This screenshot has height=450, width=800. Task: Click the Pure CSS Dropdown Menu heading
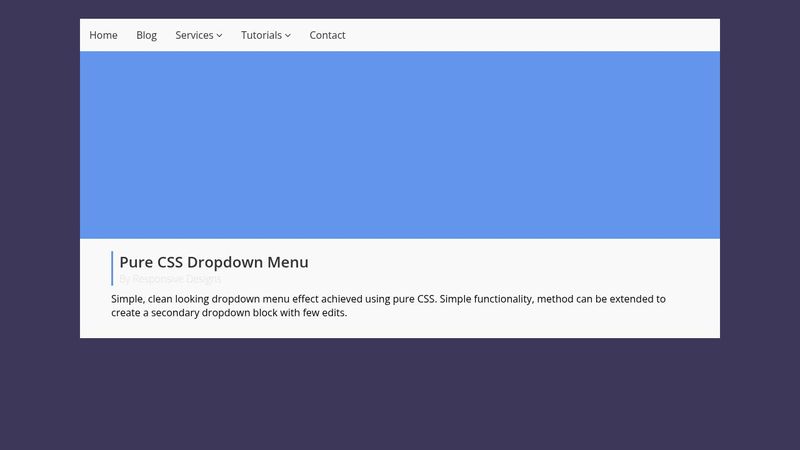pos(214,262)
